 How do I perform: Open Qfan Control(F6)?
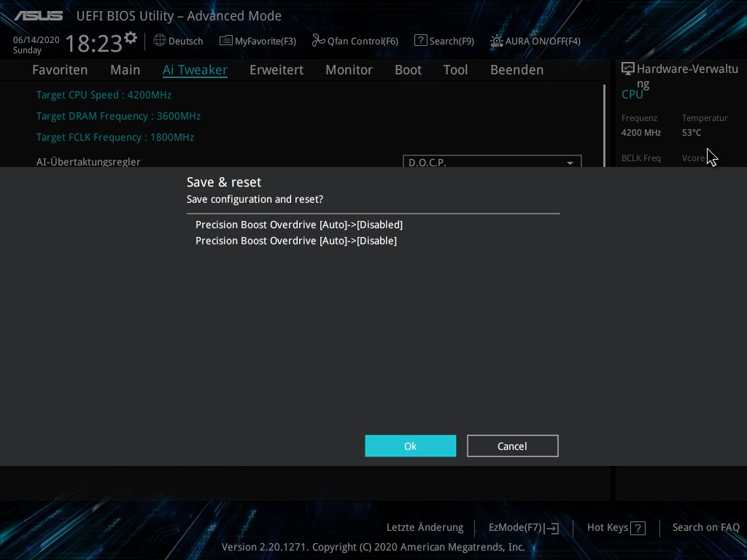[355, 41]
